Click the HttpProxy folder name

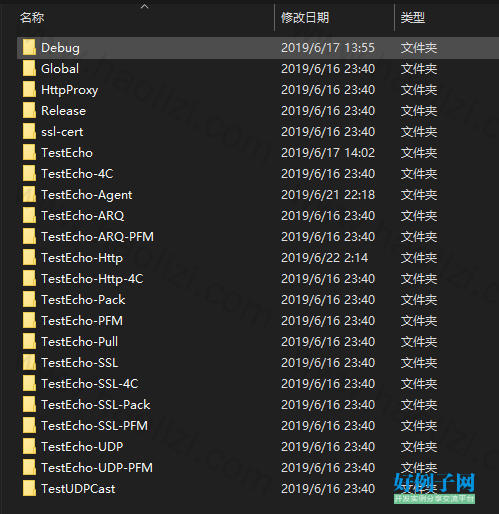click(70, 90)
